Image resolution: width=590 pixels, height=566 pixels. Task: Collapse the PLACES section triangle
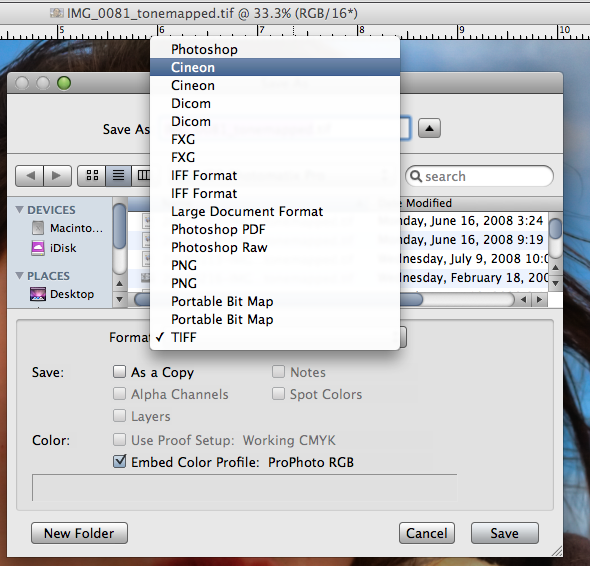click(x=20, y=276)
